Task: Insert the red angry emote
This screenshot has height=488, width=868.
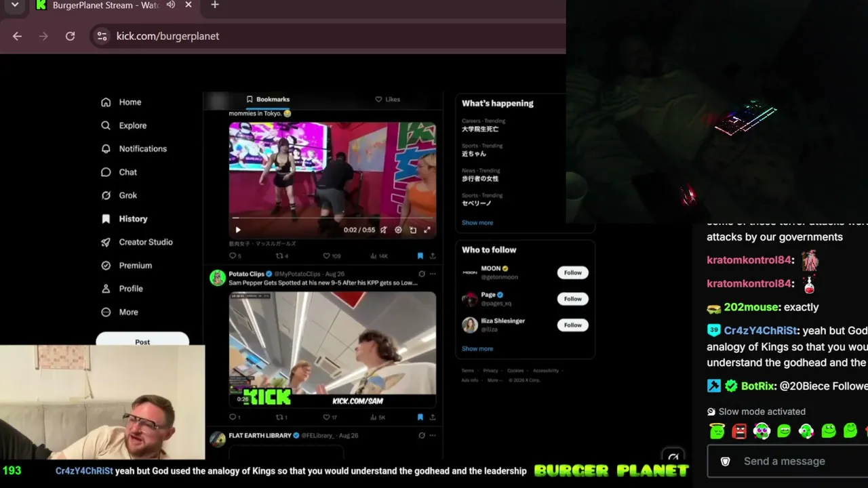Action: (x=739, y=430)
